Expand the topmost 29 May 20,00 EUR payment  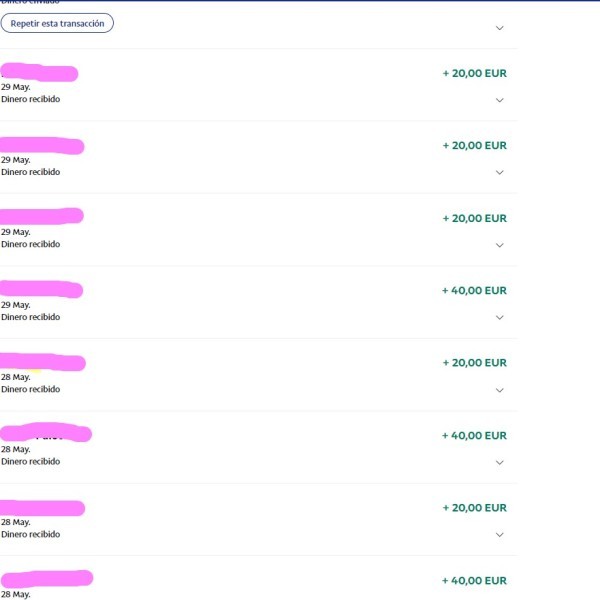click(x=499, y=100)
